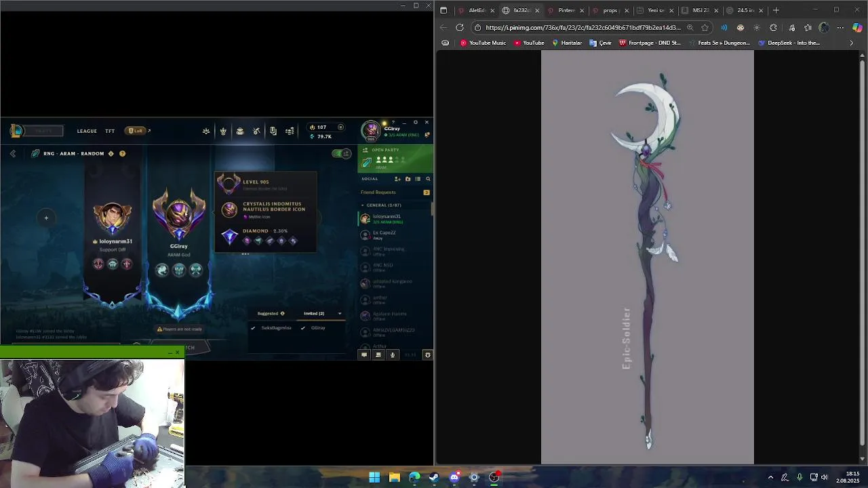Open the YouTube Music bookmark
868x488 pixels.
[483, 43]
